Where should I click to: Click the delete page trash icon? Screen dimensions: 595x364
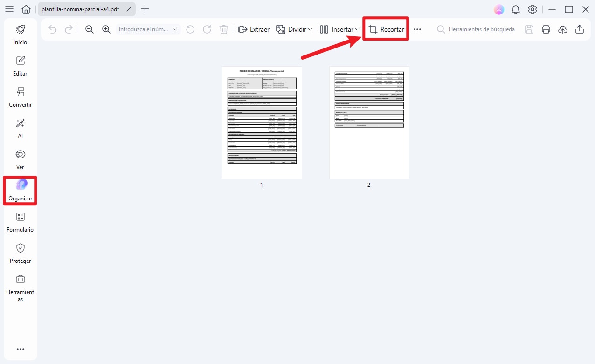point(224,29)
